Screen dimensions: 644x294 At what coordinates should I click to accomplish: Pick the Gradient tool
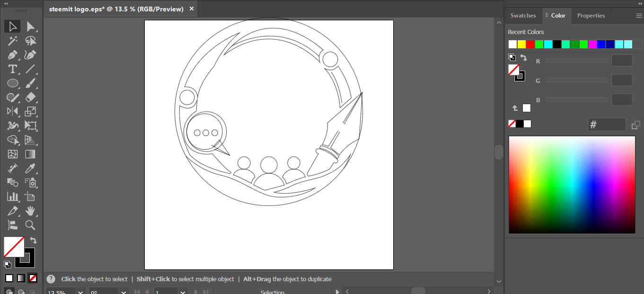(x=31, y=154)
